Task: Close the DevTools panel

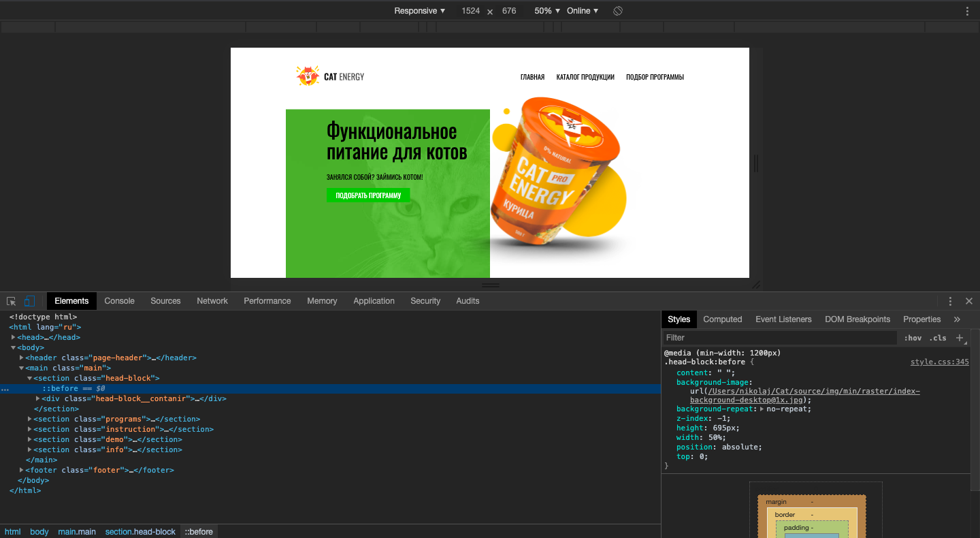Action: click(969, 301)
